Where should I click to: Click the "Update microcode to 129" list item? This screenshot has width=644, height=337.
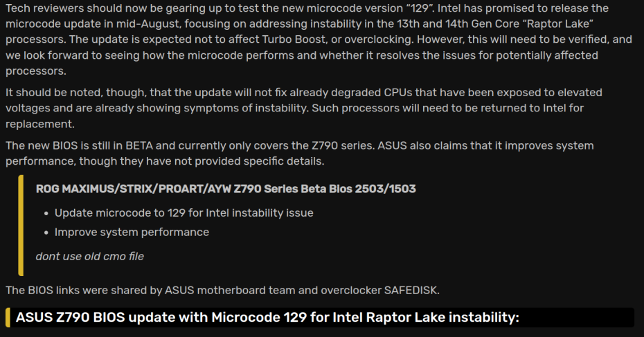(184, 212)
